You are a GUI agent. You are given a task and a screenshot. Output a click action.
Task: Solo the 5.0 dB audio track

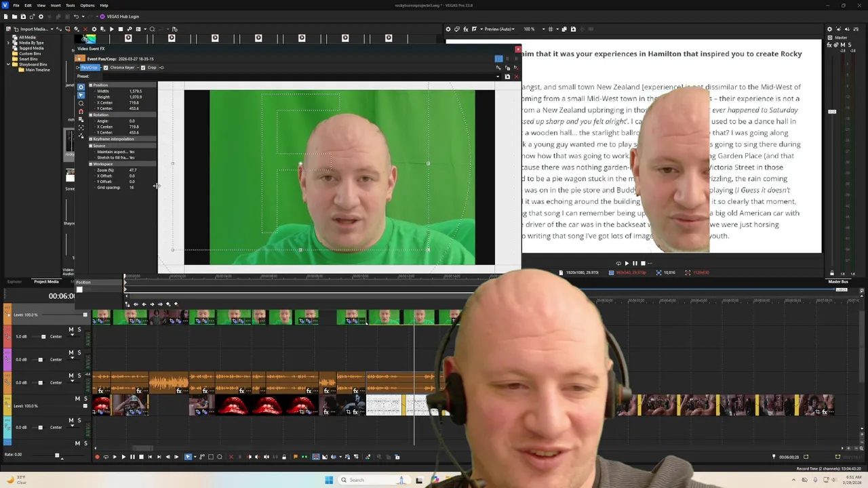click(x=79, y=329)
